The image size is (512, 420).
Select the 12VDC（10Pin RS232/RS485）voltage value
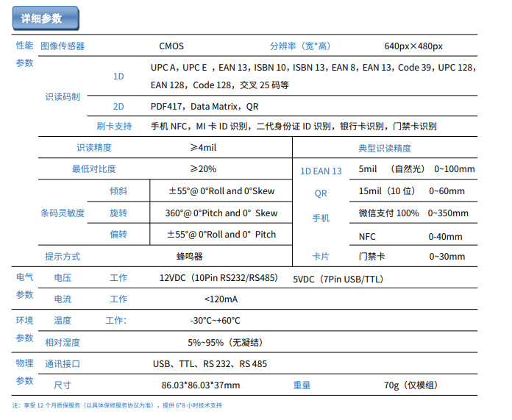coord(218,279)
